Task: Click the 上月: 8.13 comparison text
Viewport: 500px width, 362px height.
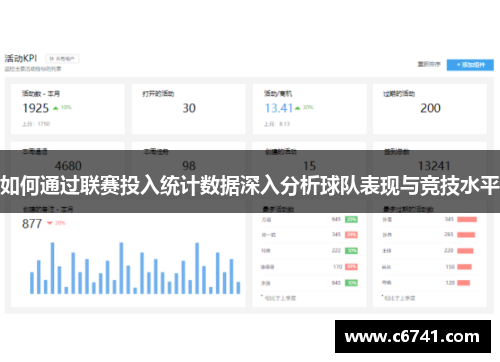Action: point(277,124)
